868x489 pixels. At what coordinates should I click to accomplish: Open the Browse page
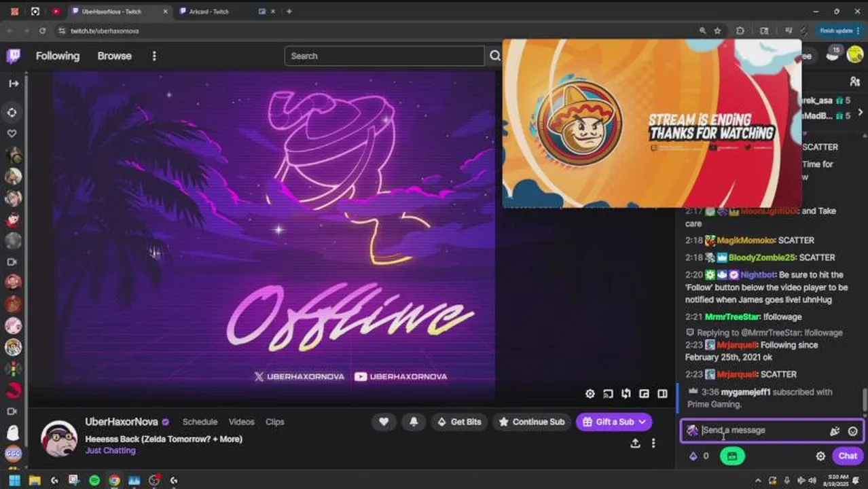coord(114,56)
